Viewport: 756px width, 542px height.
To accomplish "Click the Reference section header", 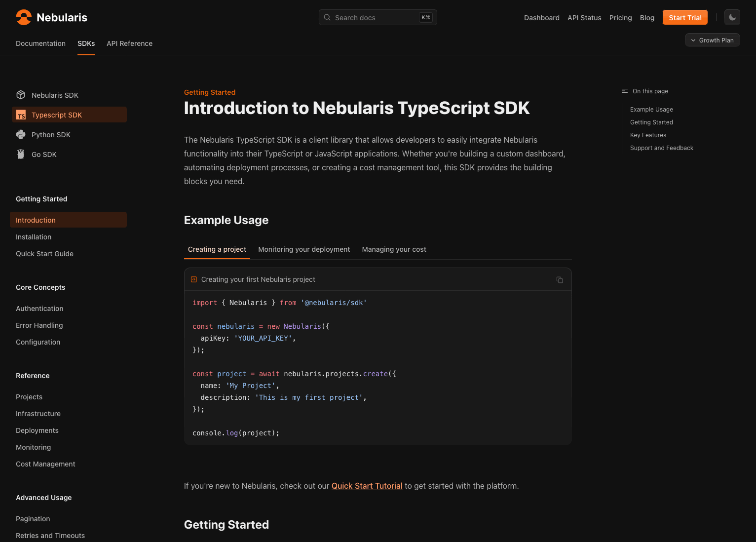I will 33,376.
